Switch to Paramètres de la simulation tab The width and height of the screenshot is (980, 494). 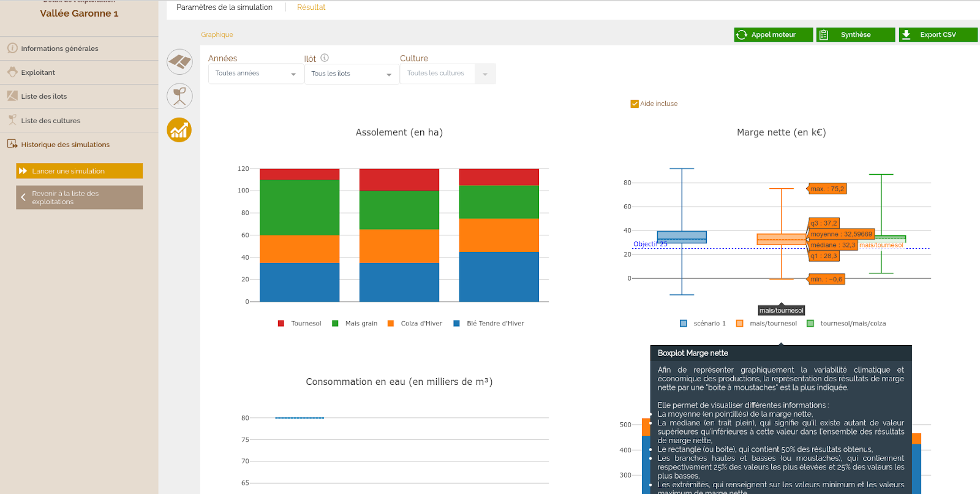224,7
